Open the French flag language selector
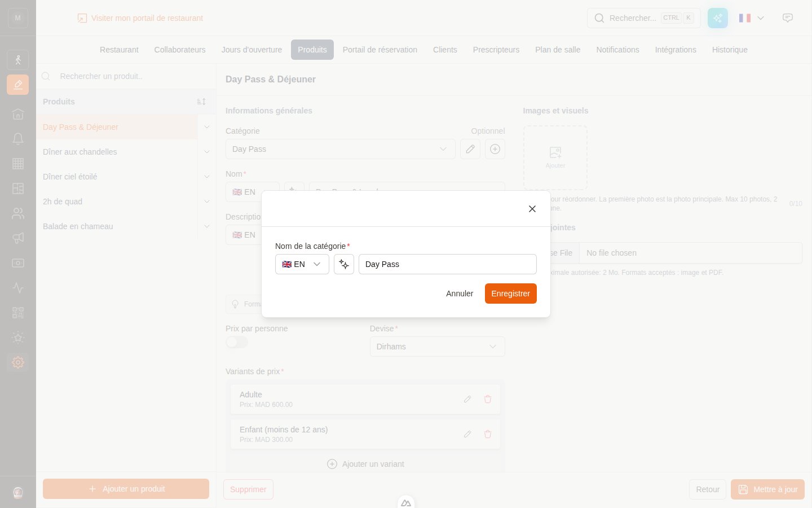This screenshot has height=508, width=812. pyautogui.click(x=752, y=18)
